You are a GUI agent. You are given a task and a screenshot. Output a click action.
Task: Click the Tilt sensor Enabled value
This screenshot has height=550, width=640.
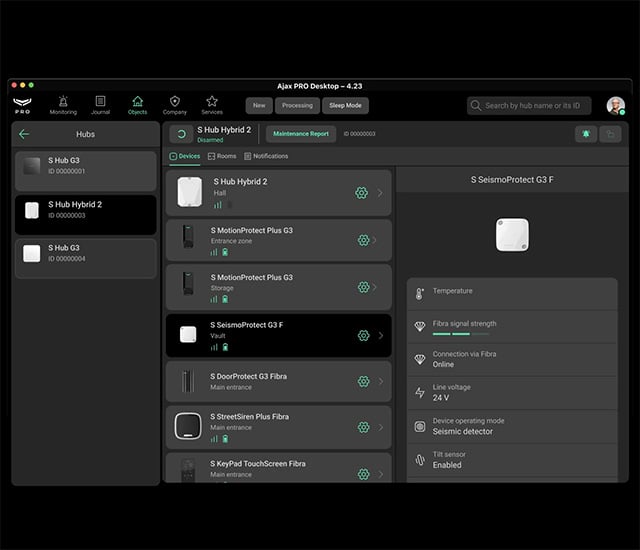pyautogui.click(x=447, y=465)
